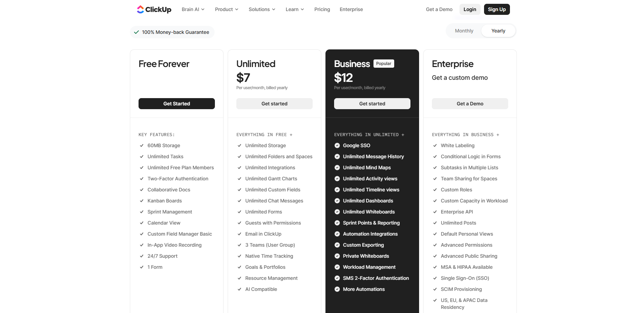Expand the Solutions dropdown
Image resolution: width=644 pixels, height=313 pixels.
click(x=262, y=9)
